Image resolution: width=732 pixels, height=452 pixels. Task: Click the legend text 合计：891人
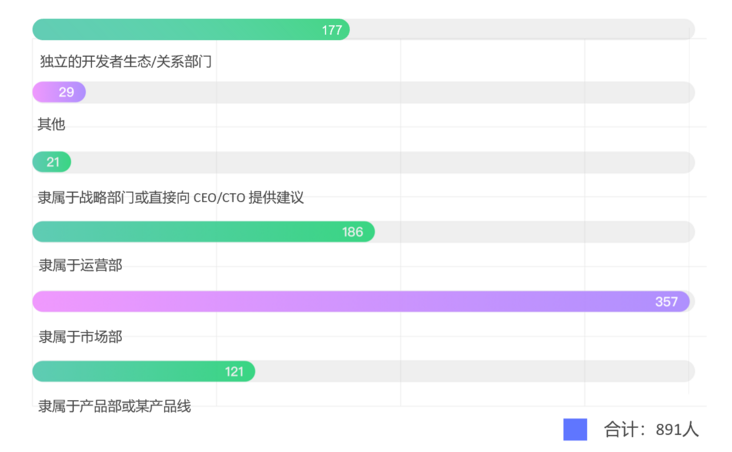tap(651, 430)
